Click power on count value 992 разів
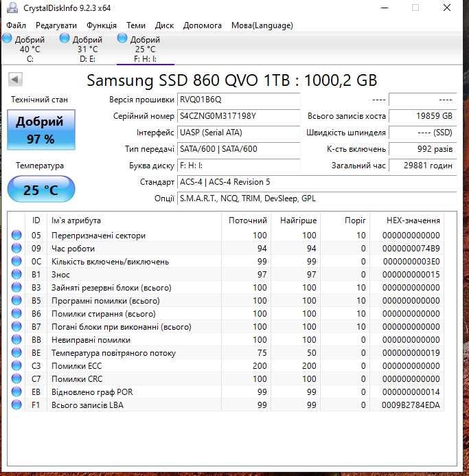Viewport: 469px width, 476px height. pyautogui.click(x=422, y=149)
